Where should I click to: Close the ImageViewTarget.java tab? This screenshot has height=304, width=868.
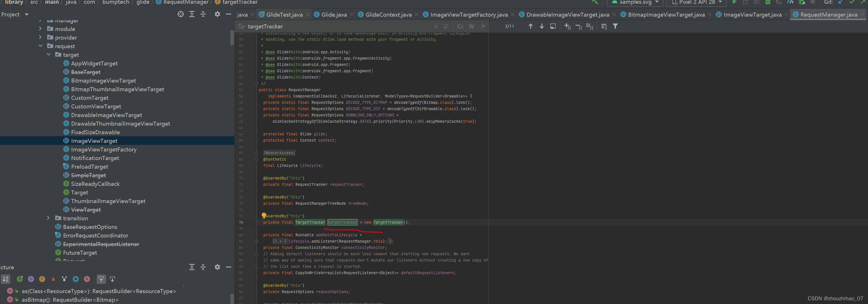point(787,15)
